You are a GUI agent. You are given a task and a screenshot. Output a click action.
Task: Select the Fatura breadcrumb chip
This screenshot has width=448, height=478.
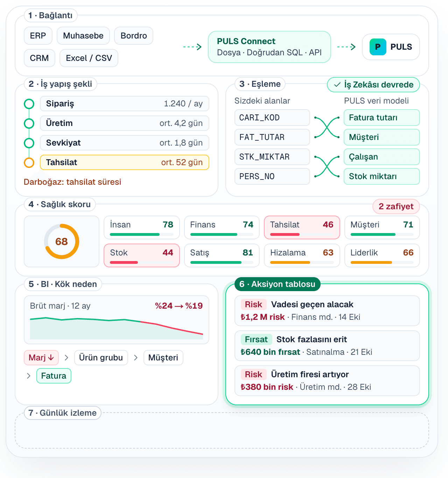pyautogui.click(x=54, y=376)
